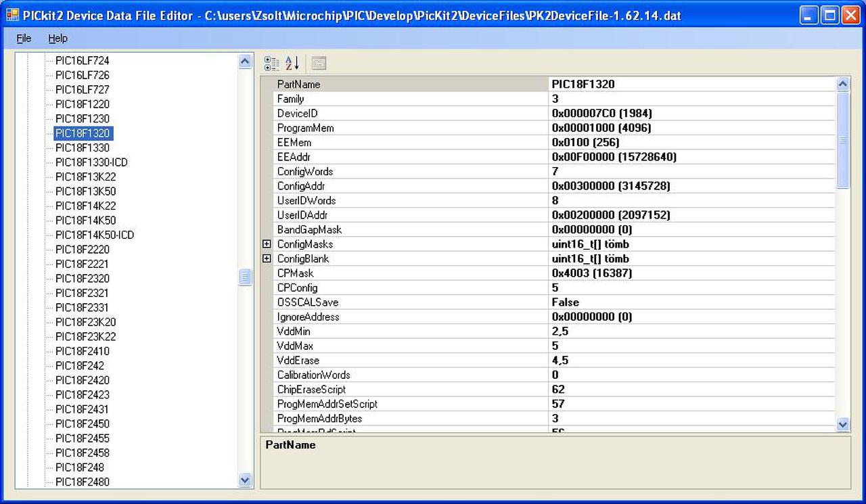Screen dimensions: 866x504
Task: Expand the ConfigMasks array
Action: click(267, 244)
